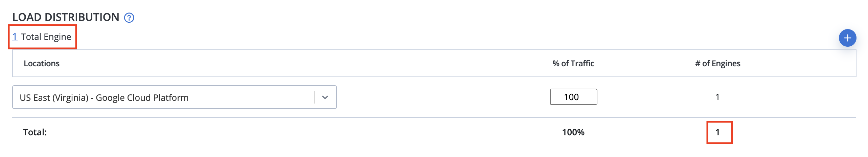This screenshot has width=868, height=157.
Task: Open the underlined 1 total engine link
Action: [x=15, y=37]
